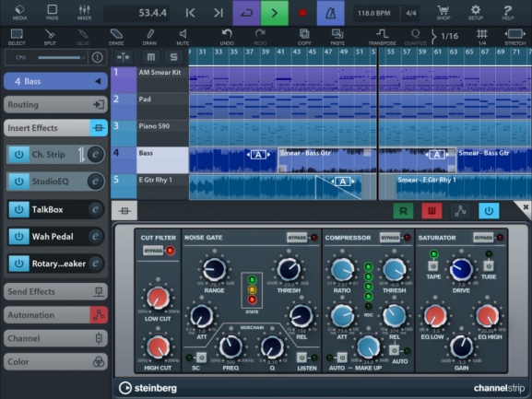
Task: Open the Pads panel
Action: click(52, 13)
